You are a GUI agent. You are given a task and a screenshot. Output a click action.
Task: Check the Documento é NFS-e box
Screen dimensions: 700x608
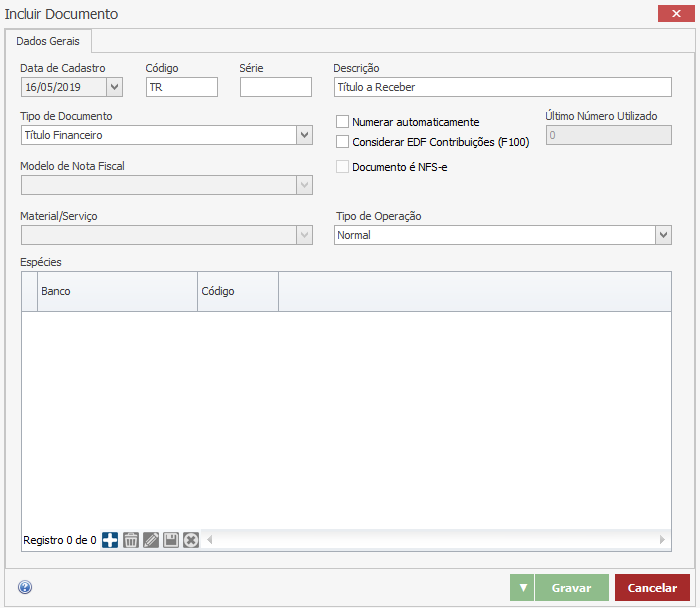click(343, 167)
